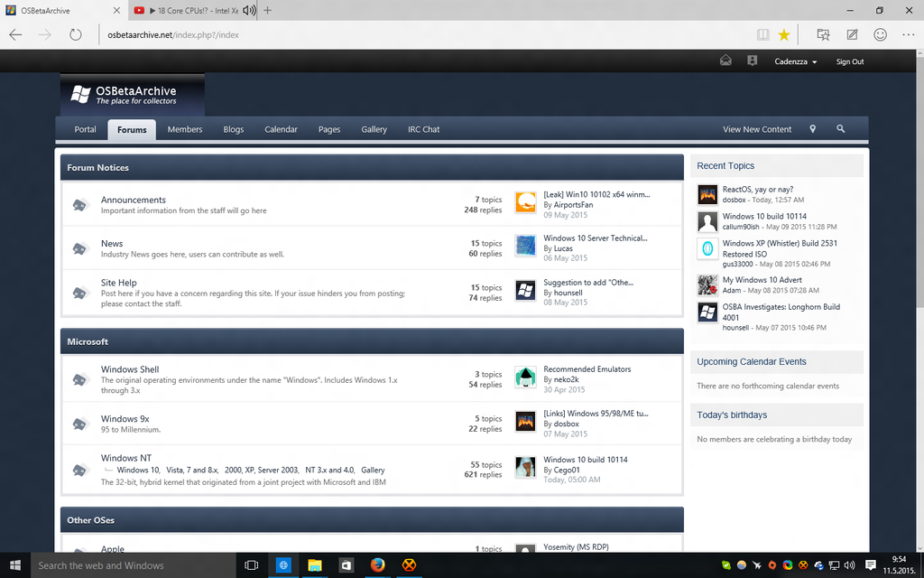Open recent topic ReactOS, yay or nay?

758,190
